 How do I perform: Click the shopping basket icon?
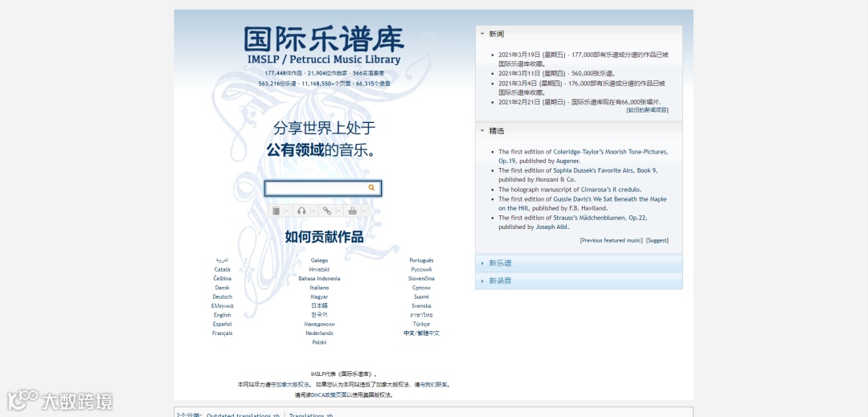353,211
